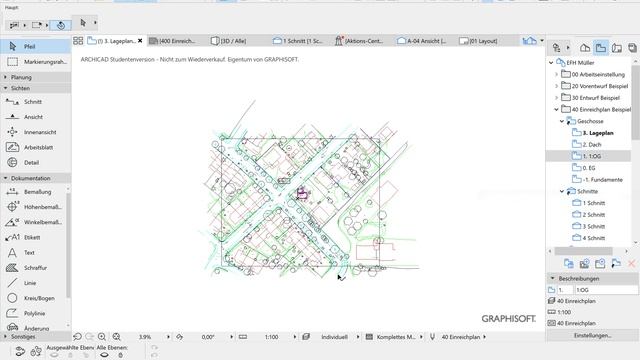Select -1. Fundamente story
This screenshot has width=640, height=360.
point(602,180)
